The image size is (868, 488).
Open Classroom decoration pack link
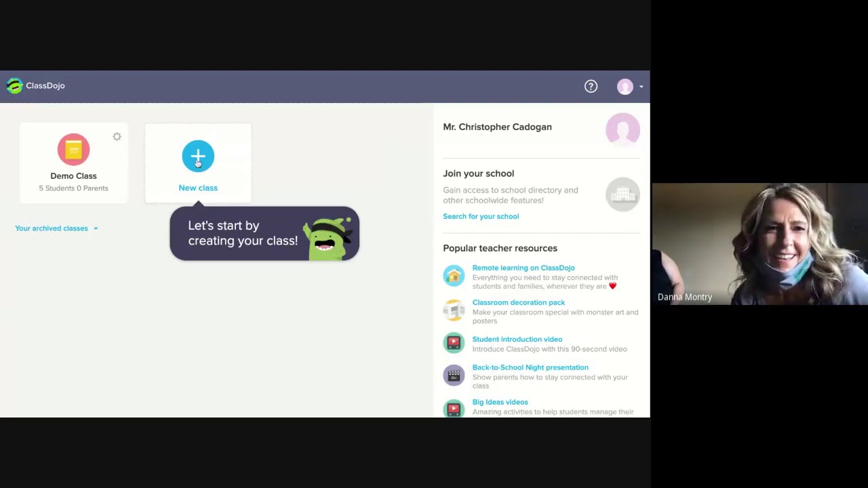(519, 302)
